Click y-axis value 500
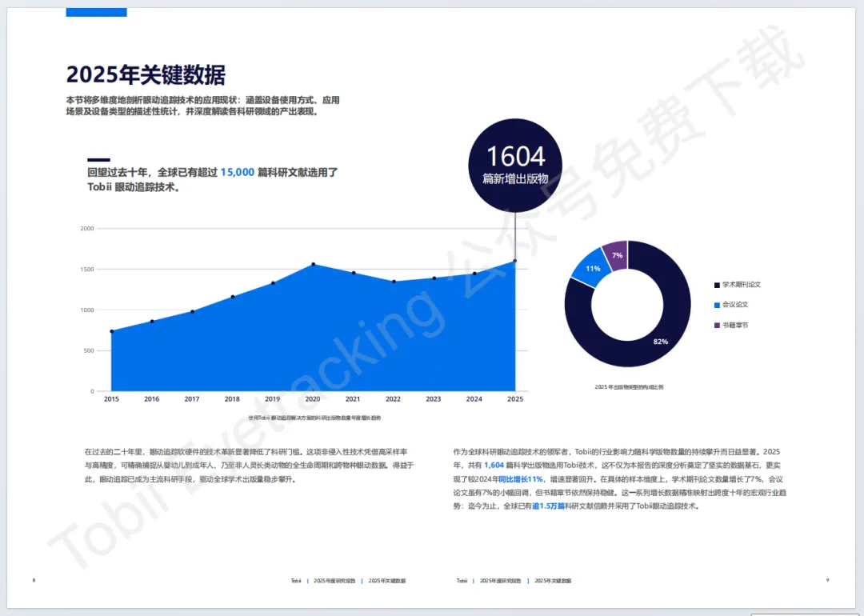Viewport: 864px width, 616px height. [x=89, y=350]
